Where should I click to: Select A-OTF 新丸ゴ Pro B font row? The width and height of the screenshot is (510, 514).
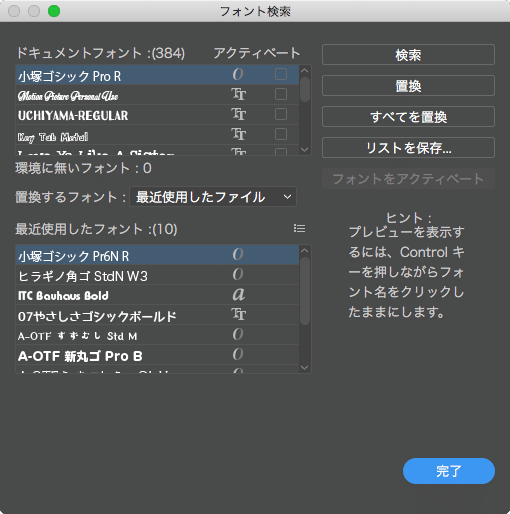coord(157,355)
